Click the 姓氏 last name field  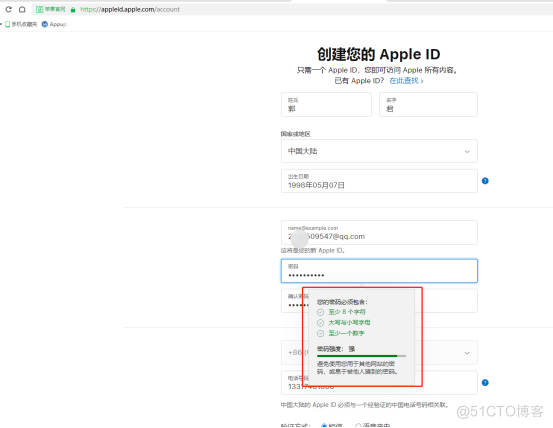pos(326,104)
